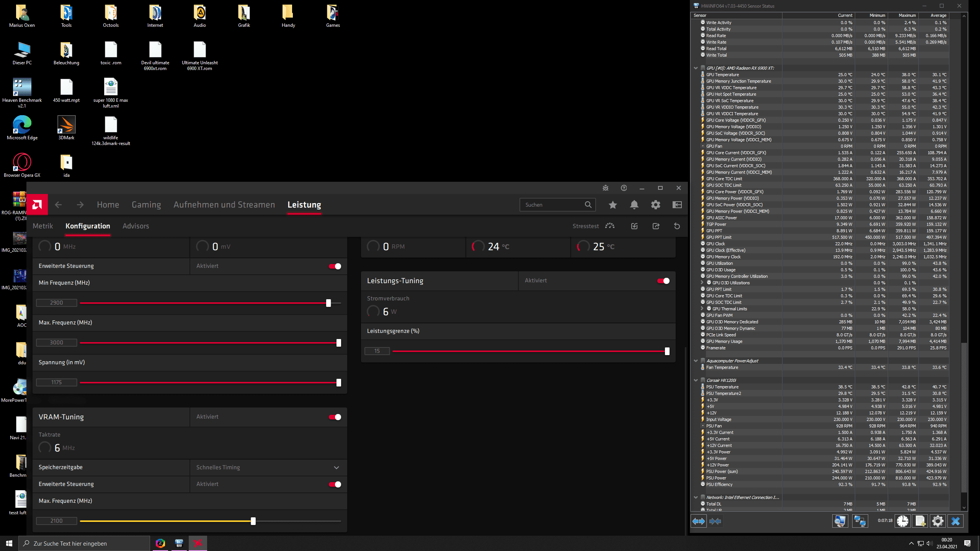
Task: Go forward with the right arrow
Action: pyautogui.click(x=80, y=205)
